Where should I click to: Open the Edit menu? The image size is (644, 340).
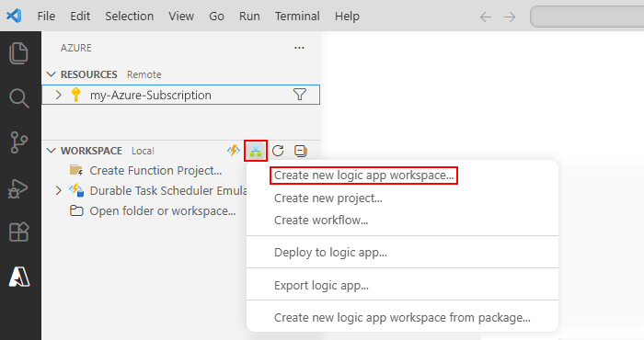80,16
